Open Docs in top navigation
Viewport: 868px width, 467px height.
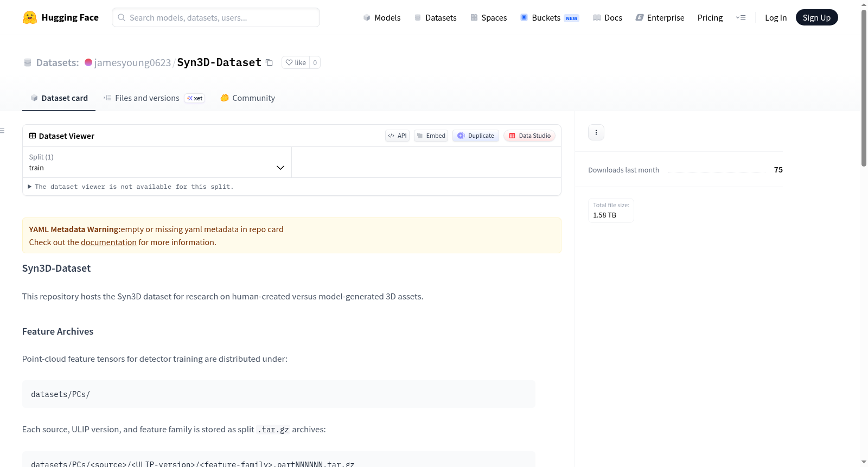608,17
